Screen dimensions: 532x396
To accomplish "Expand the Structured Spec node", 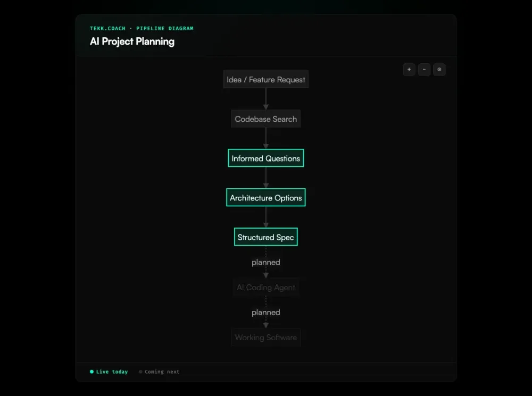I will 265,237.
